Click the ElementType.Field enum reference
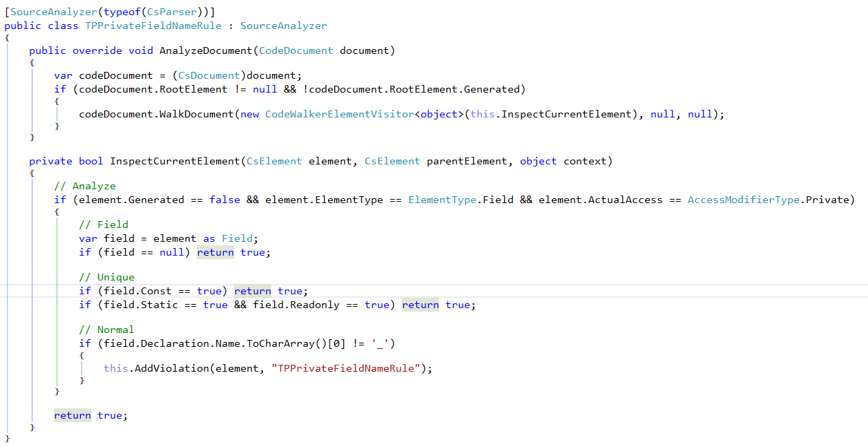 pyautogui.click(x=461, y=200)
